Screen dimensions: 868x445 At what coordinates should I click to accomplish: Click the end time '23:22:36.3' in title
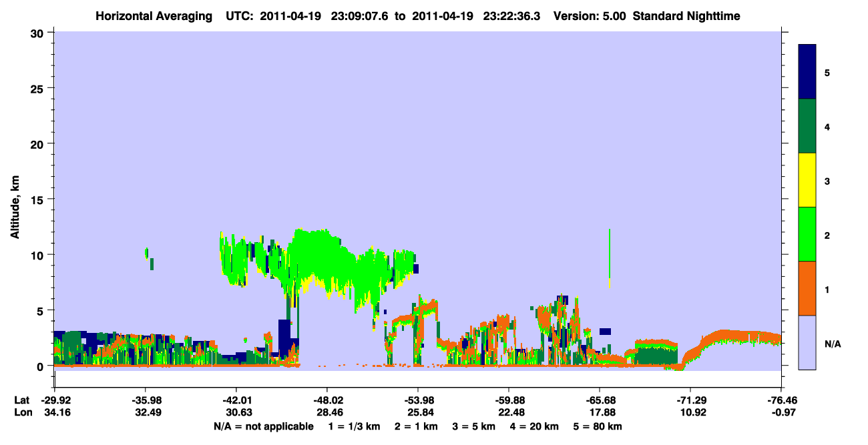click(511, 16)
